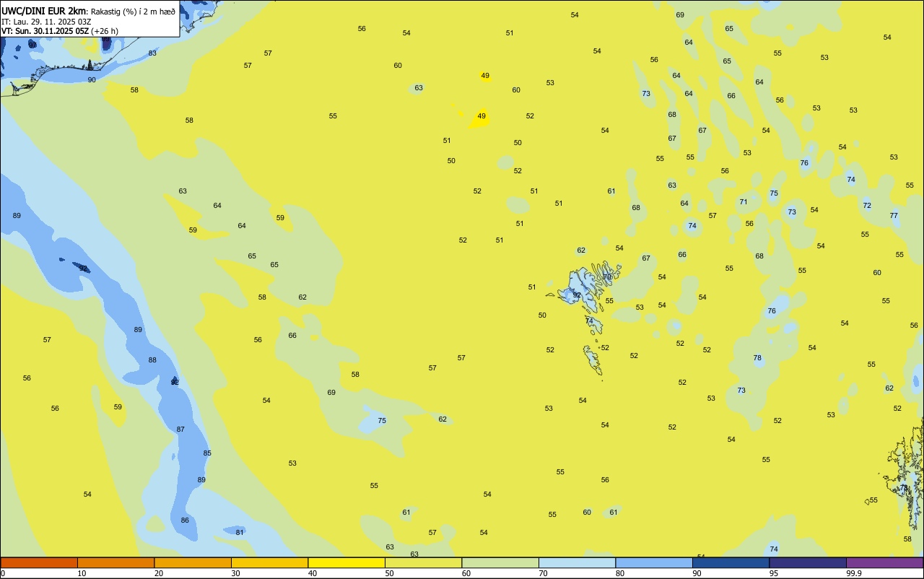924x579 pixels.
Task: Click the humidity value 71 on the map
Action: [744, 202]
